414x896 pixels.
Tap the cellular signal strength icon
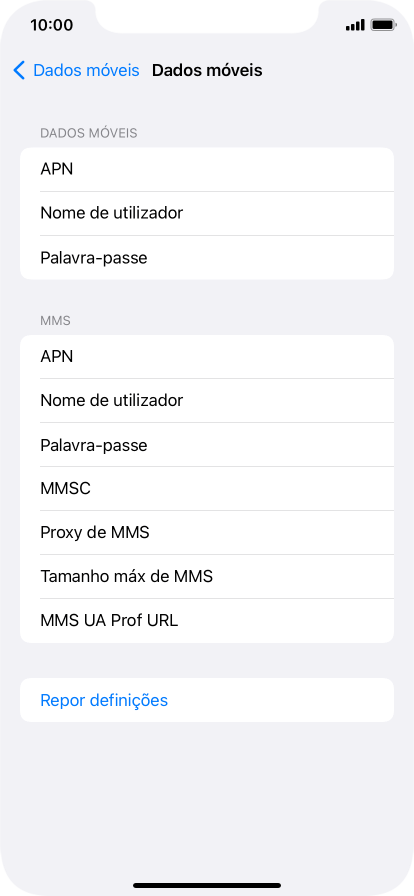355,25
